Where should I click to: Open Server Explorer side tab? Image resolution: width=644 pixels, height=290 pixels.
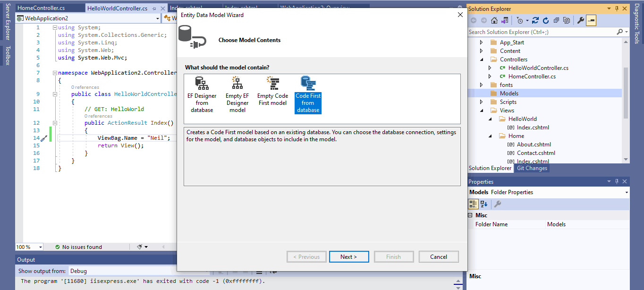tap(7, 22)
